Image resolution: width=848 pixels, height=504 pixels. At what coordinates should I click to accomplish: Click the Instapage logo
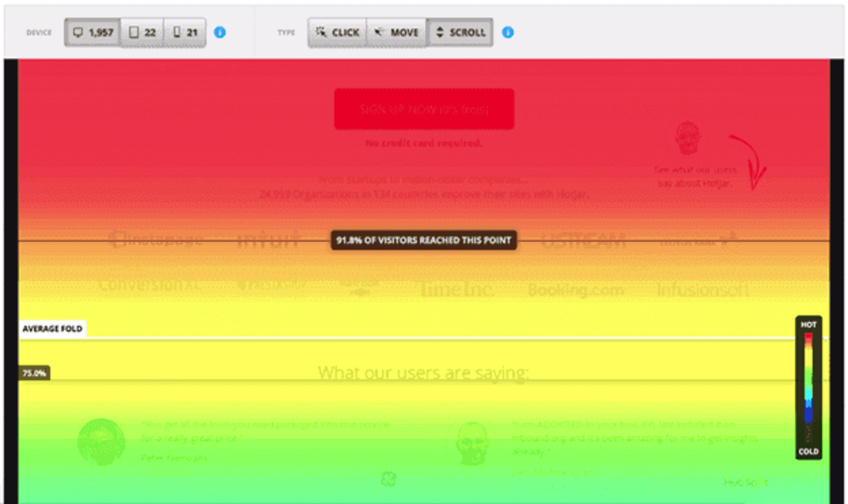pos(155,240)
